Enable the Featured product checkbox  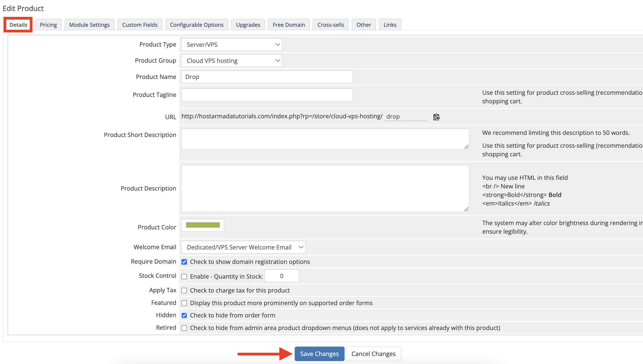184,303
